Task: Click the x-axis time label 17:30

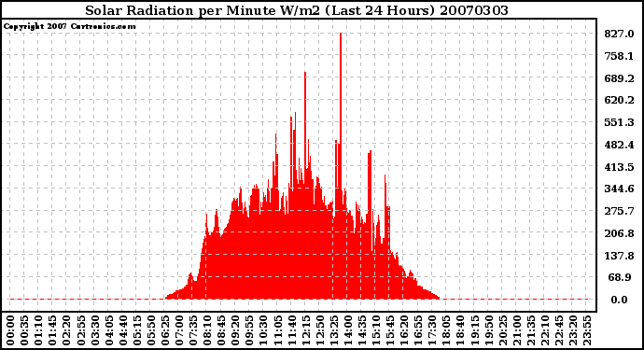Action: (432, 330)
